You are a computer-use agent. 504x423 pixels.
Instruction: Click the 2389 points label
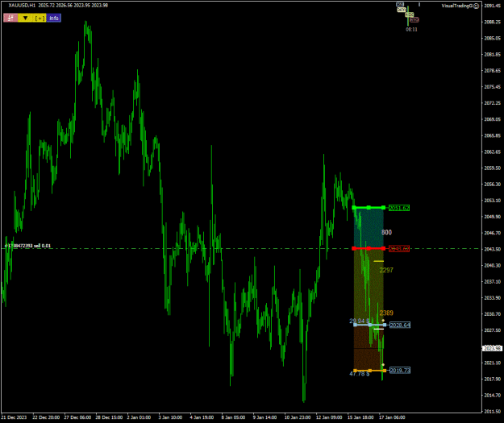click(386, 313)
